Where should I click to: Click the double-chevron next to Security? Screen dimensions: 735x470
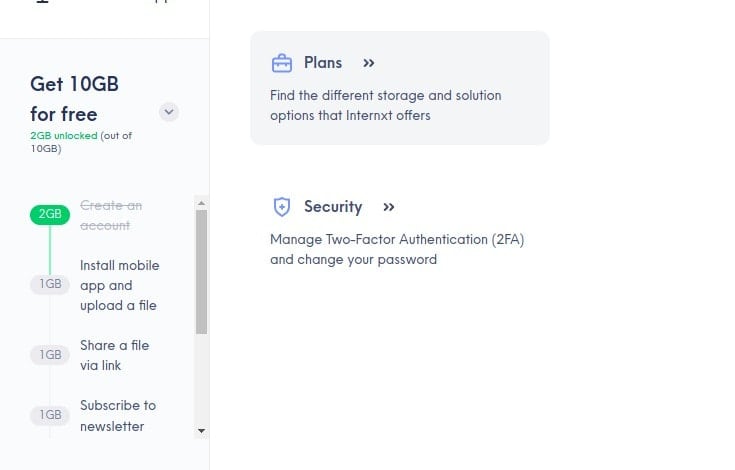[x=389, y=207]
